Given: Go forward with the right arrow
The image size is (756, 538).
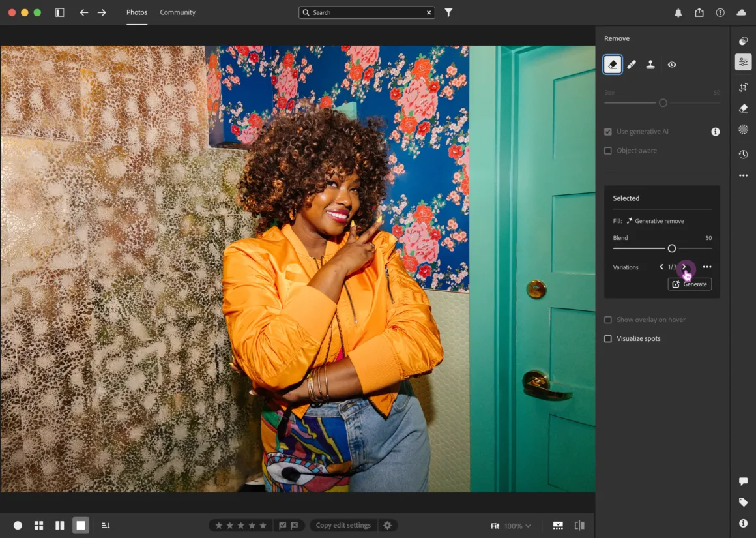Looking at the screenshot, I should click(102, 12).
